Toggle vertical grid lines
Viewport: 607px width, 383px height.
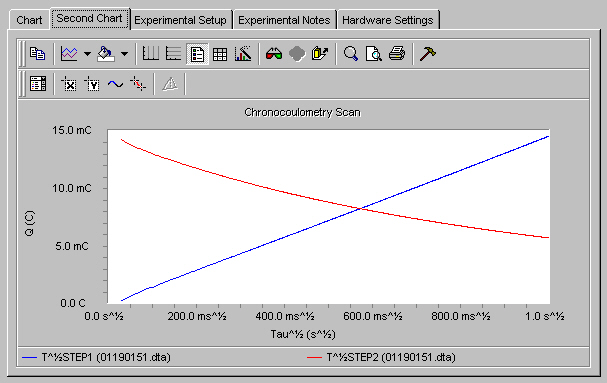point(151,53)
